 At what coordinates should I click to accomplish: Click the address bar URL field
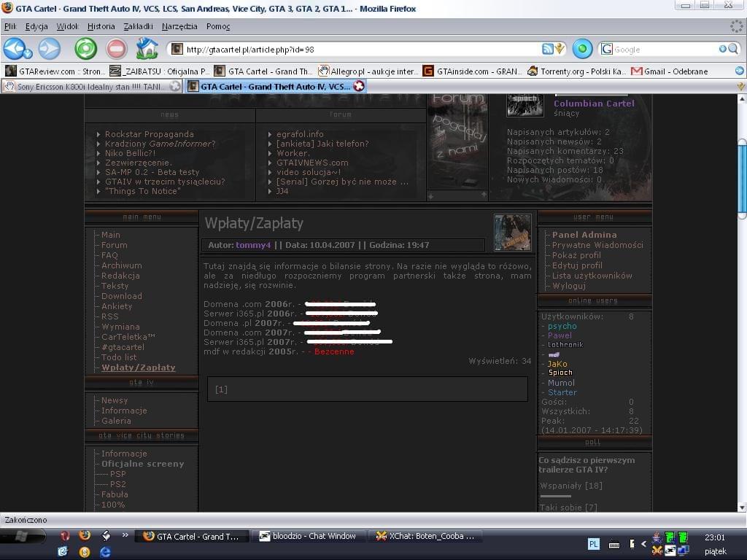[362, 49]
